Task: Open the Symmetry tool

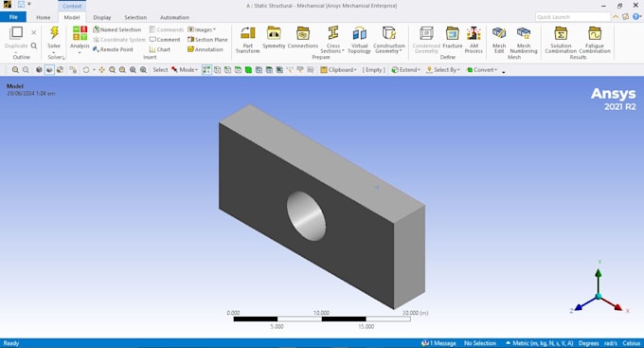Action: (274, 33)
